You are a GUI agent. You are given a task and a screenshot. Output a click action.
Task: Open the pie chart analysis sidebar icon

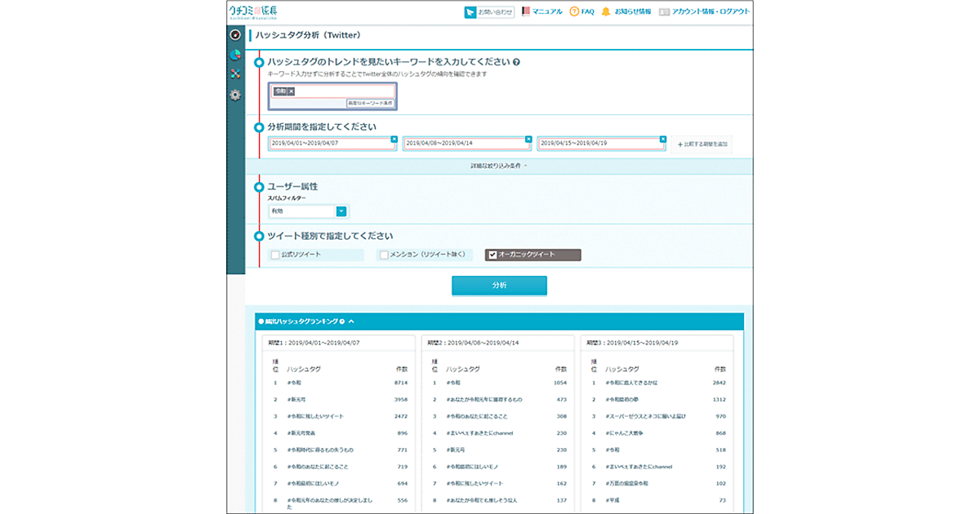point(235,55)
